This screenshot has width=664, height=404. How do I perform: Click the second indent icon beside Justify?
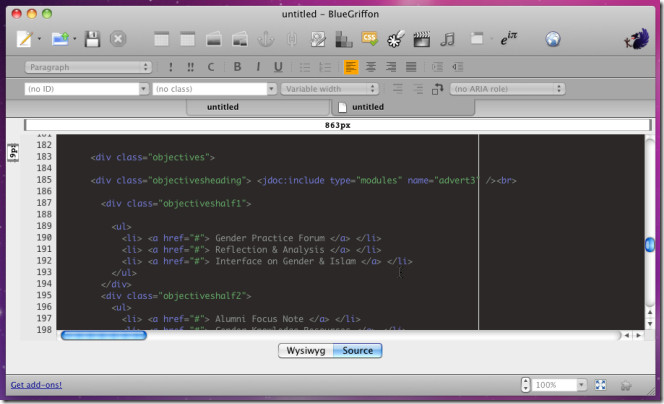[x=457, y=67]
